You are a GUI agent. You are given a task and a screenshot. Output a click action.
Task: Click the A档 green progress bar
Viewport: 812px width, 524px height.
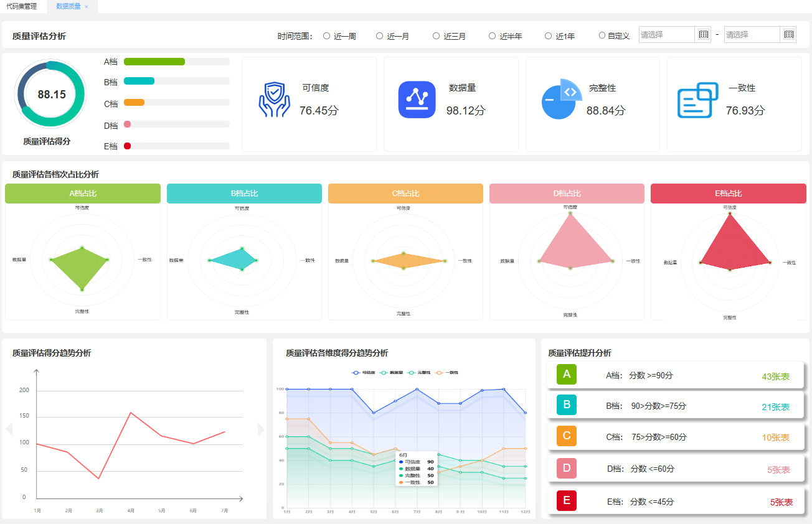[154, 62]
